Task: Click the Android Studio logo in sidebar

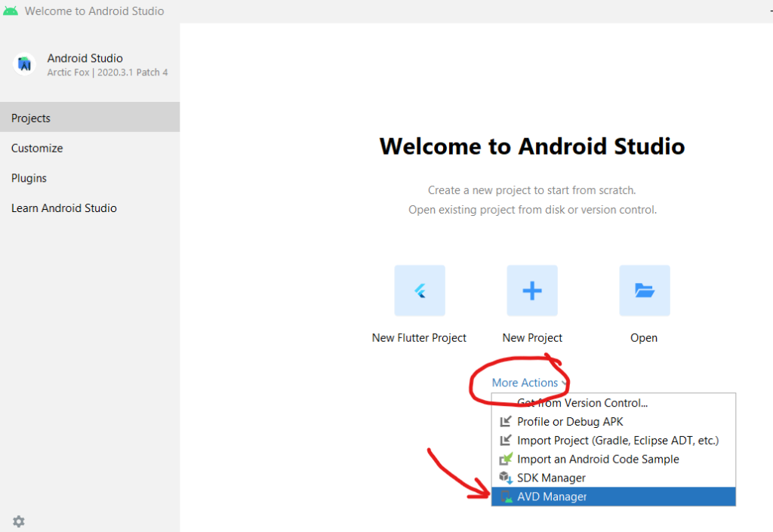Action: (x=25, y=64)
